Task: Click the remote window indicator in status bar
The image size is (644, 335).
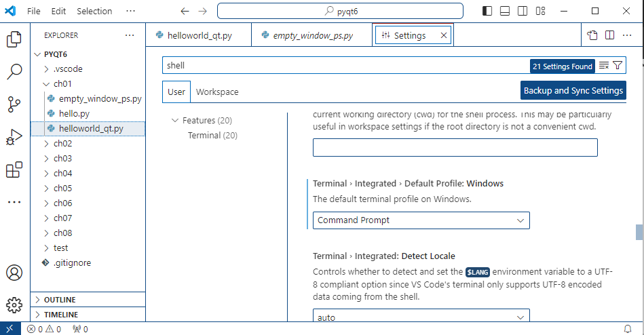Action: point(10,329)
